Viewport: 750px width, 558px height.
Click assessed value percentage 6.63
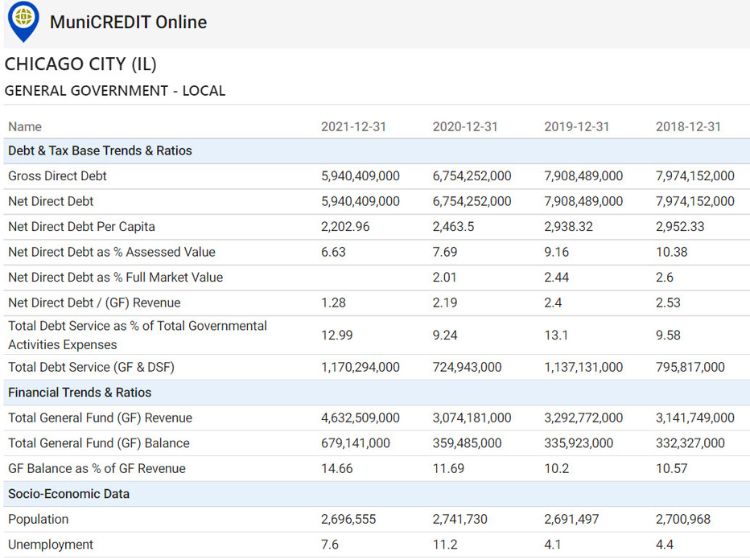[x=333, y=252]
